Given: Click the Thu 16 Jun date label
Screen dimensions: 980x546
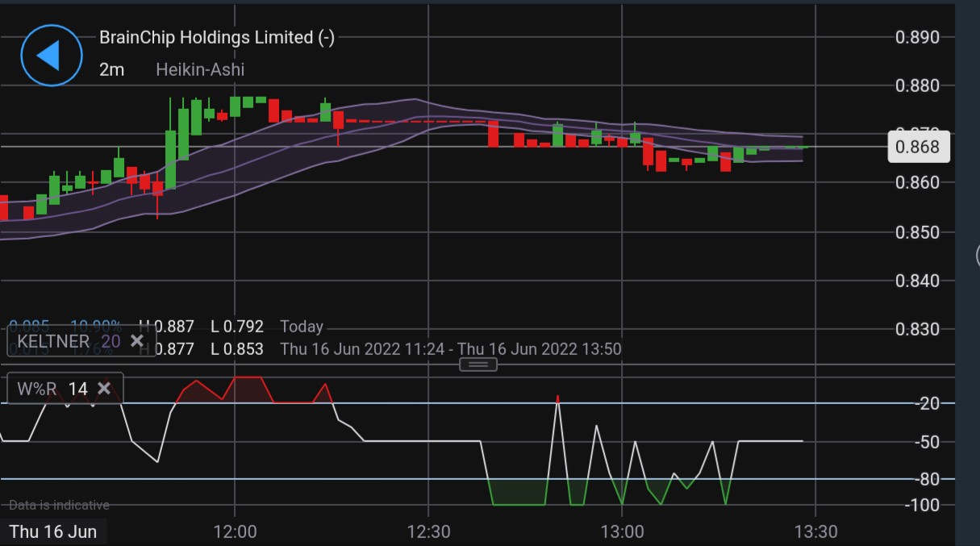Looking at the screenshot, I should point(53,531).
